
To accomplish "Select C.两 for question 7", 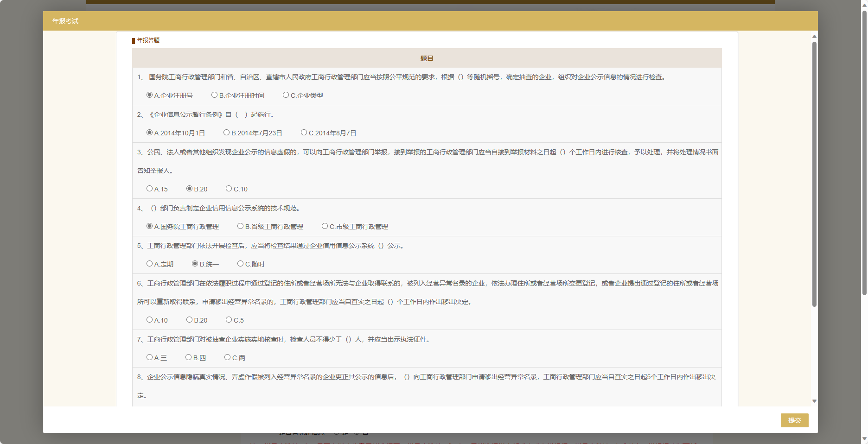I will tap(227, 357).
